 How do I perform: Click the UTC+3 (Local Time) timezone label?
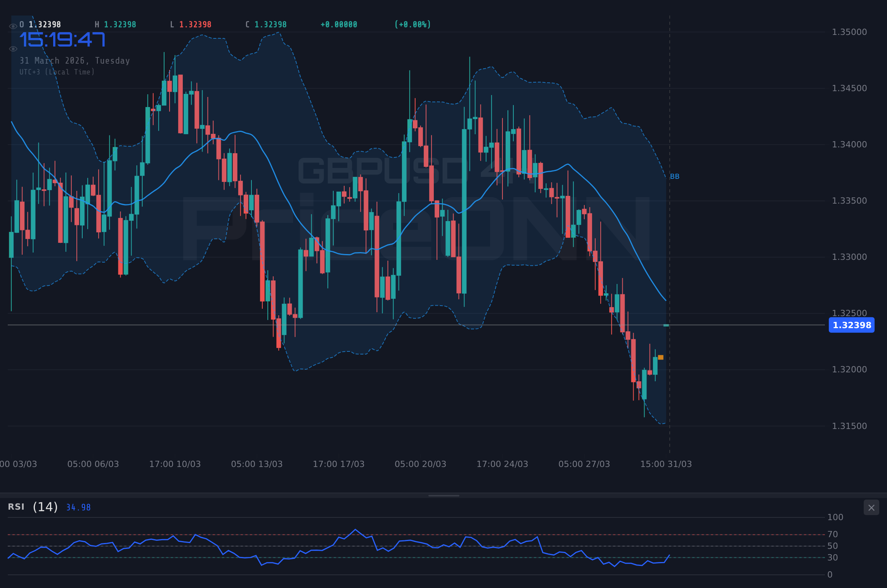57,72
